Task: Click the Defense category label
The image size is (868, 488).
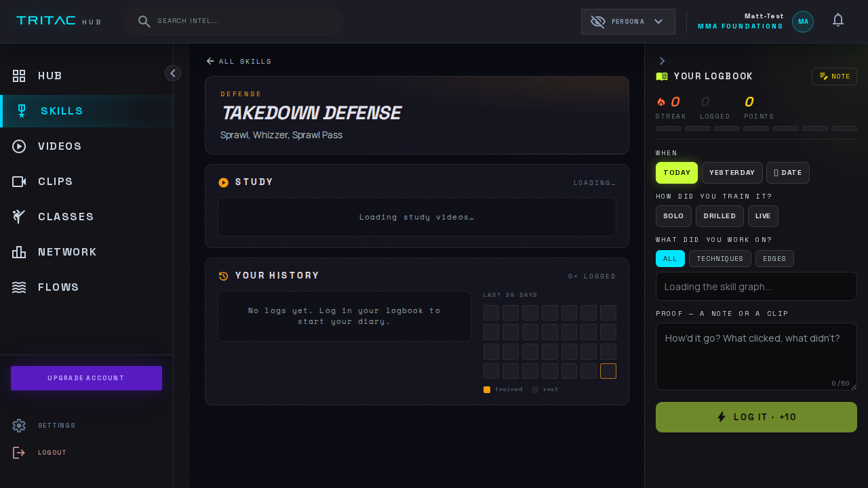Action: coord(241,94)
